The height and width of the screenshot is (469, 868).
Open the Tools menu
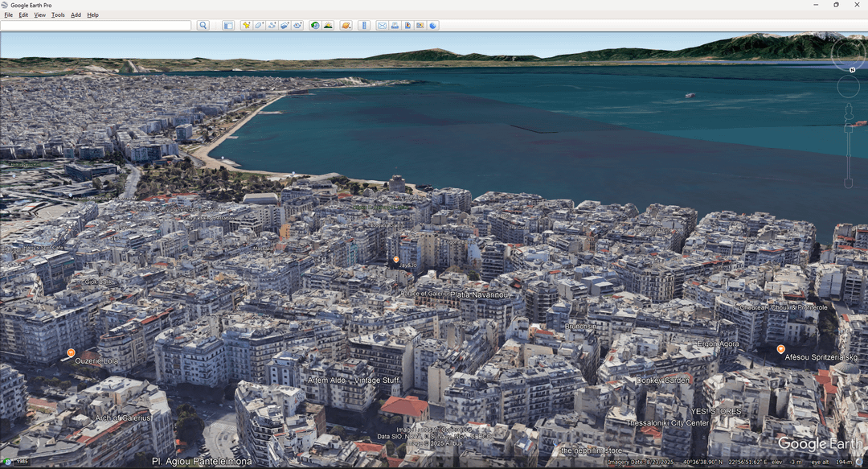point(58,15)
